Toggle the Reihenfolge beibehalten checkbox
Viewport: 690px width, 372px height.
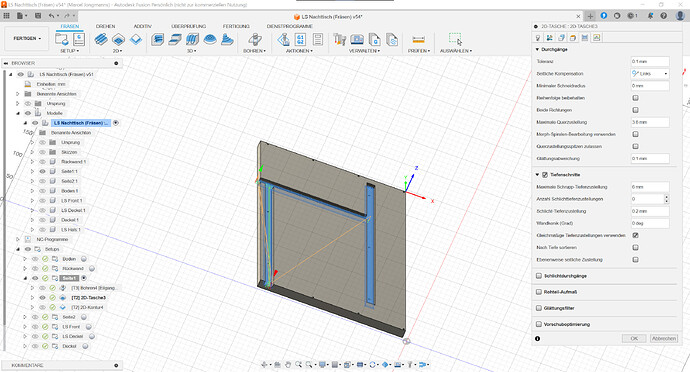pyautogui.click(x=635, y=98)
